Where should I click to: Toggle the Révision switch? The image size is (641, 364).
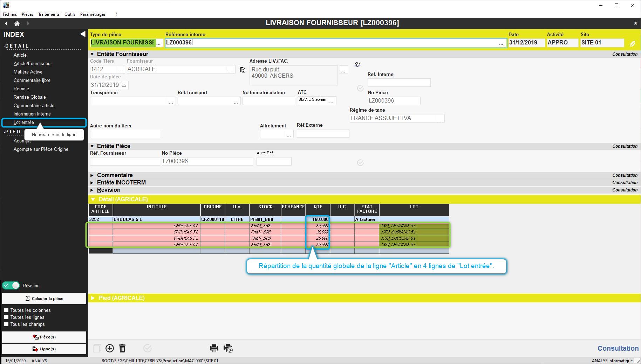pos(11,286)
